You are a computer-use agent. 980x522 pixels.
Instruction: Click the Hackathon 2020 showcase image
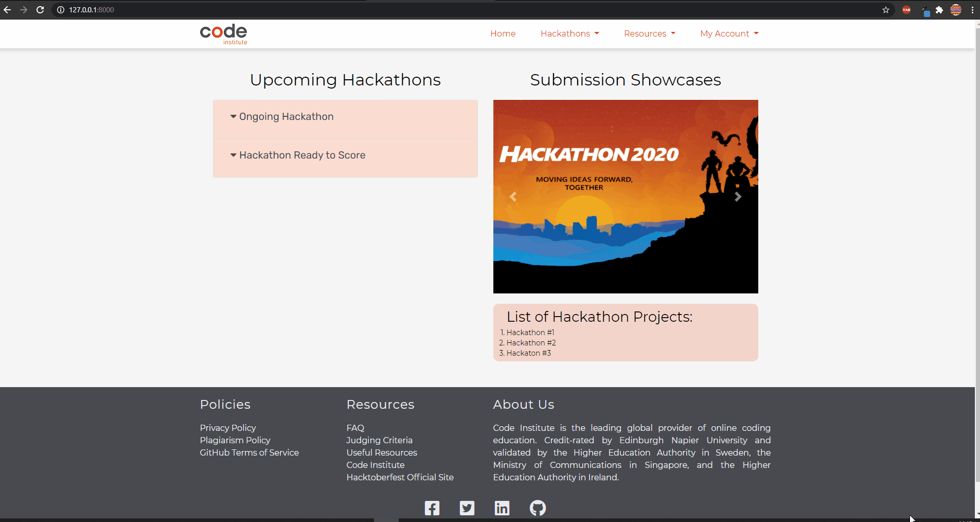click(626, 197)
